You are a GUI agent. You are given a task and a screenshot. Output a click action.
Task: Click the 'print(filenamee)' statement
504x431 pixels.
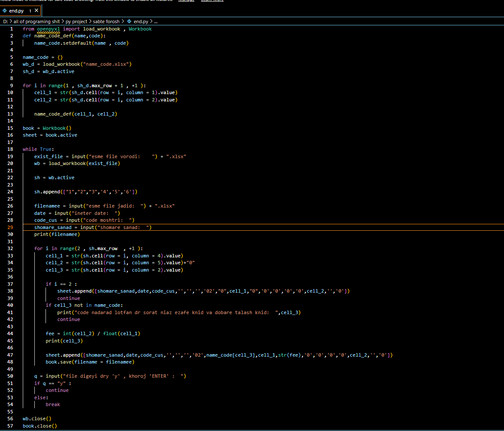click(57, 235)
